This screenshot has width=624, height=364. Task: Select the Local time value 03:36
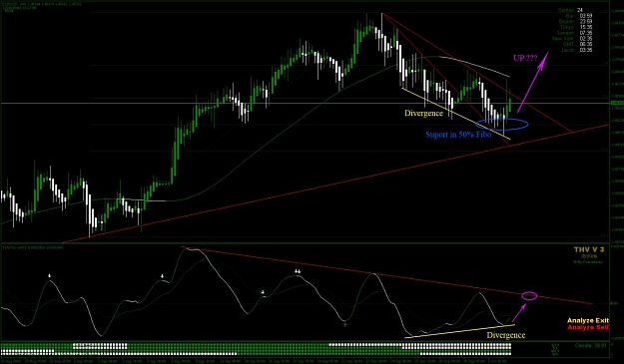(586, 50)
